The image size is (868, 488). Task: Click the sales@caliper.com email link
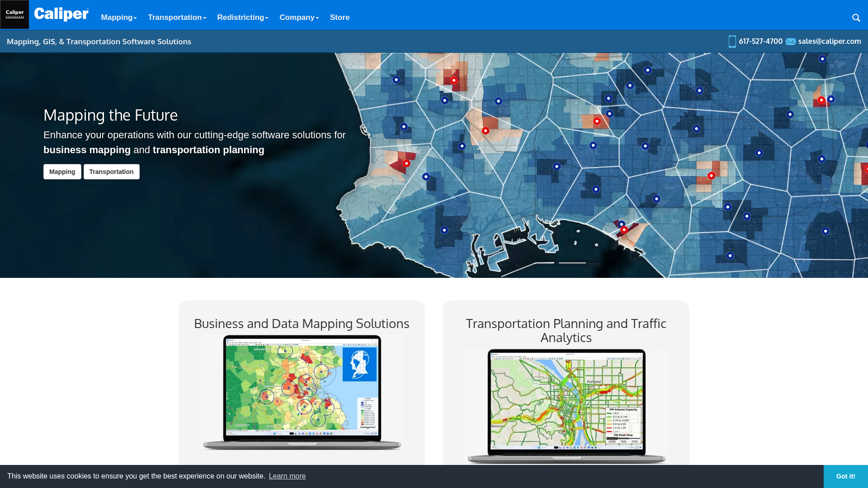pos(829,41)
